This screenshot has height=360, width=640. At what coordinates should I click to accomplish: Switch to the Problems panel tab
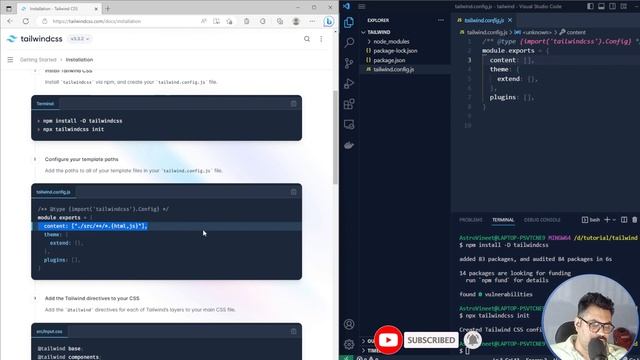(x=471, y=220)
